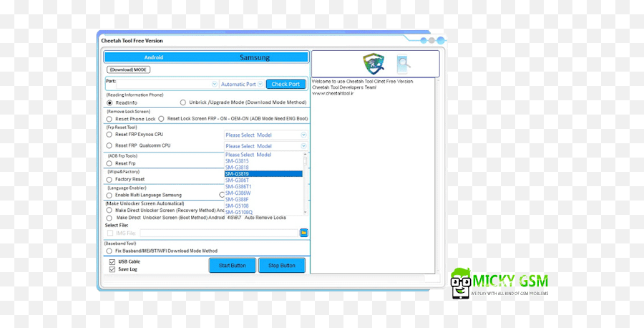Select the ReadInfo radio option
The height and width of the screenshot is (328, 644).
pos(109,102)
